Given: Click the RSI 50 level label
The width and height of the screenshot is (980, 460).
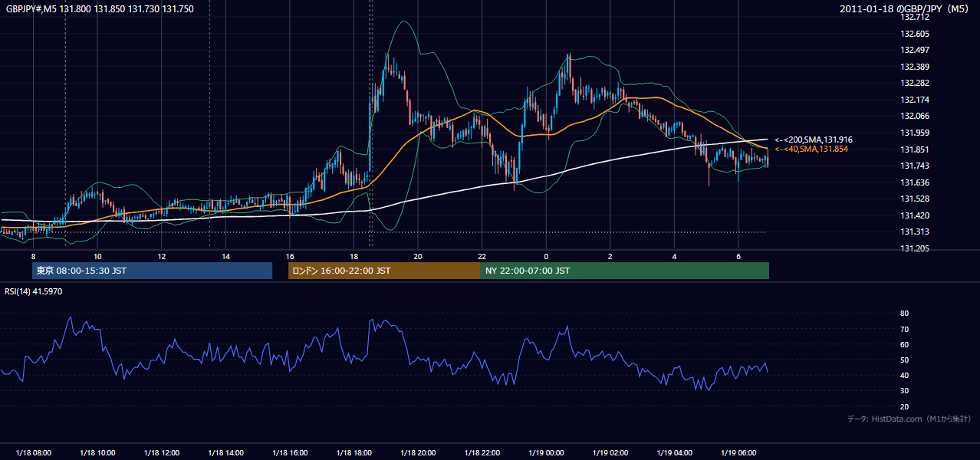Looking at the screenshot, I should coord(905,360).
